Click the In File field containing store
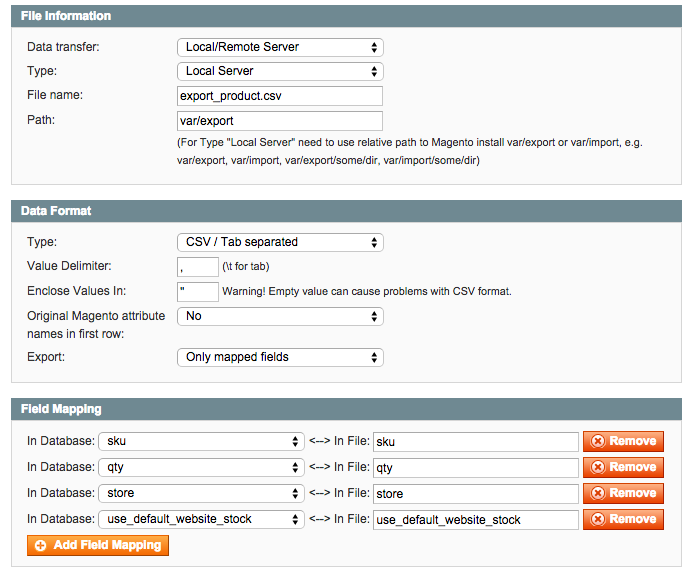Screen dimensions: 700x570 click(476, 494)
